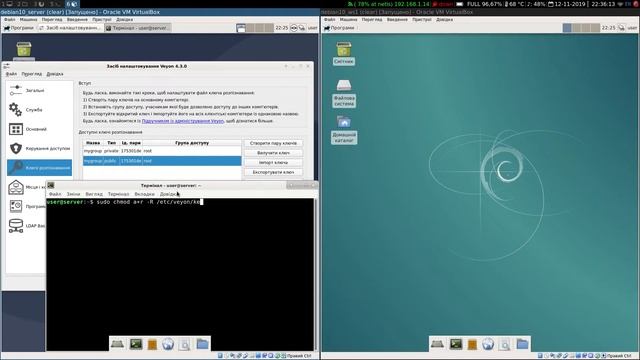The image size is (640, 360).
Task: Open Програми menu in workstation VM panel
Action: [x=339, y=28]
